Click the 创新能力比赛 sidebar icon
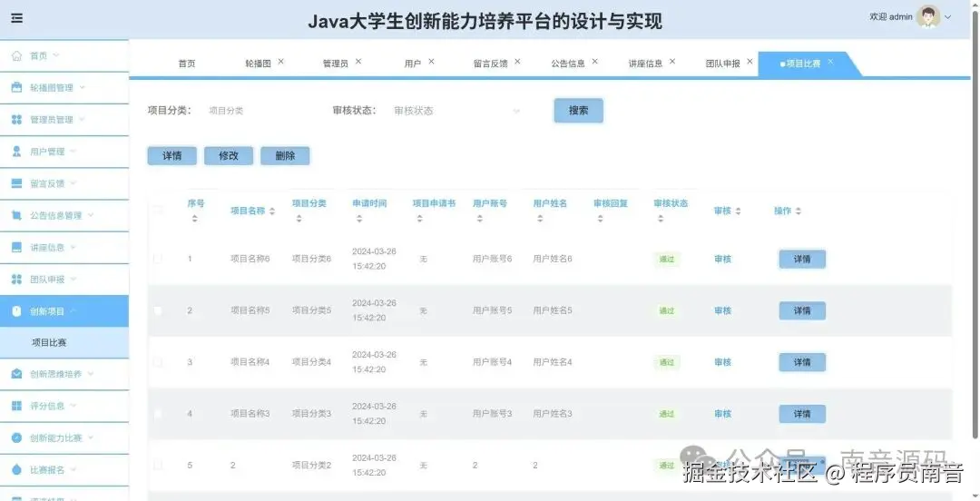980x501 pixels. pos(17,437)
